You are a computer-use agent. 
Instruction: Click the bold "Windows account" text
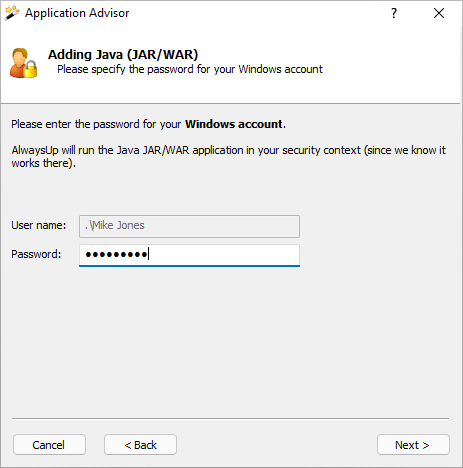235,124
